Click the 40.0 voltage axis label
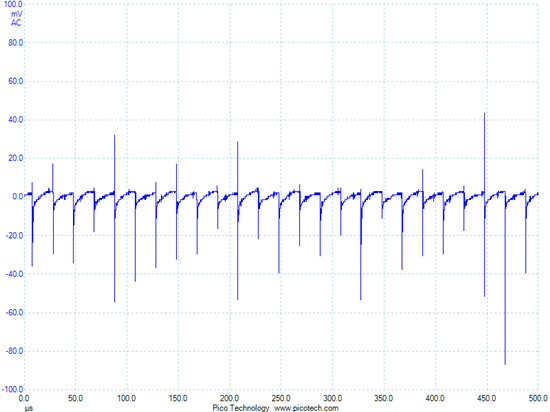550x412 pixels. tap(15, 120)
